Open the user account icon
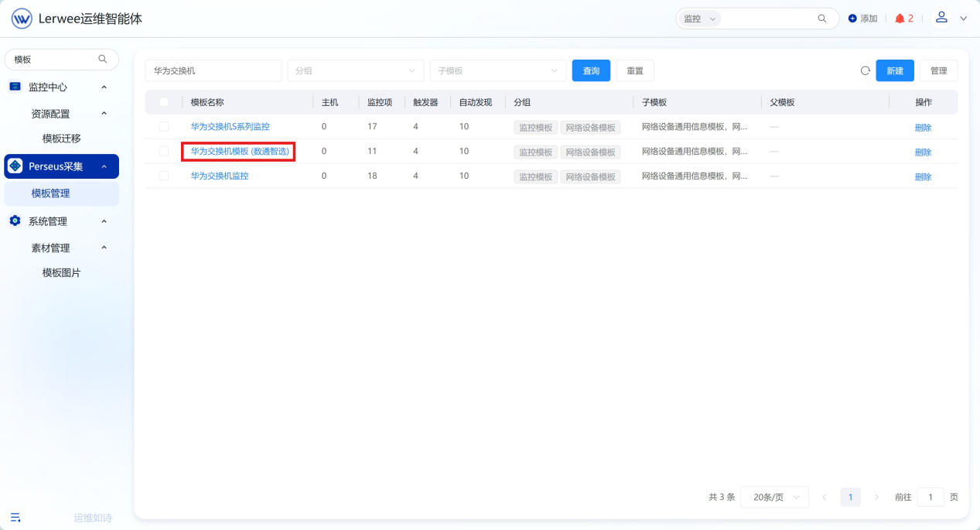Viewport: 980px width, 530px height. (941, 17)
